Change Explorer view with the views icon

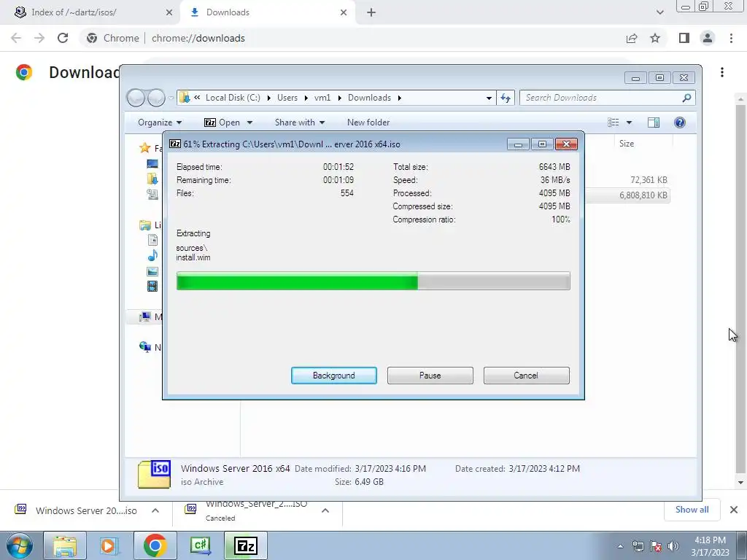pos(613,122)
